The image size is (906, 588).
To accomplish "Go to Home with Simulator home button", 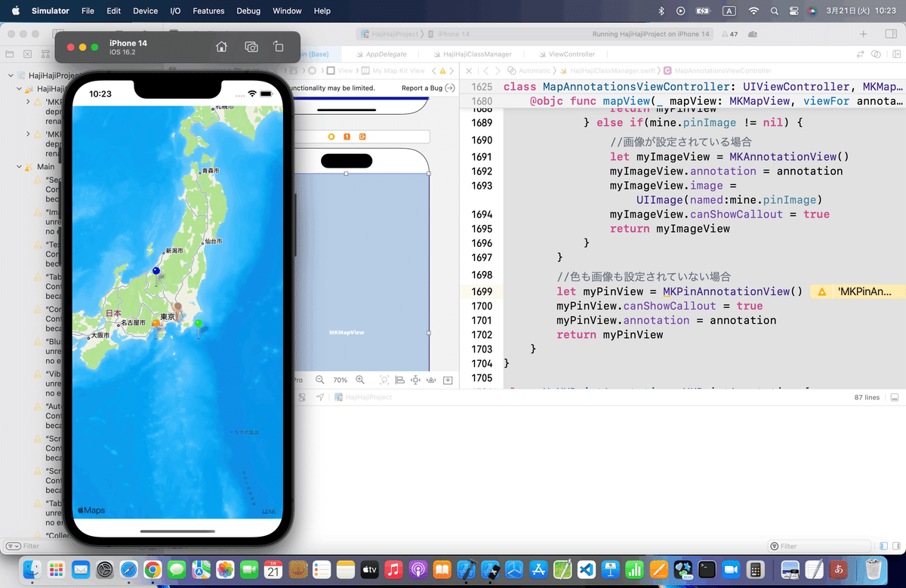I will coord(221,47).
